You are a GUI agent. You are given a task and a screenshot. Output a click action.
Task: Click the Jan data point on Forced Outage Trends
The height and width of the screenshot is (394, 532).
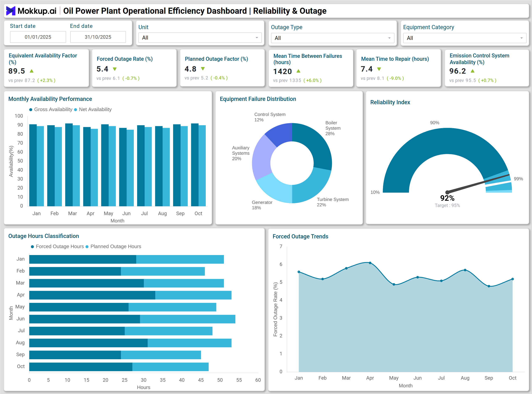point(299,272)
